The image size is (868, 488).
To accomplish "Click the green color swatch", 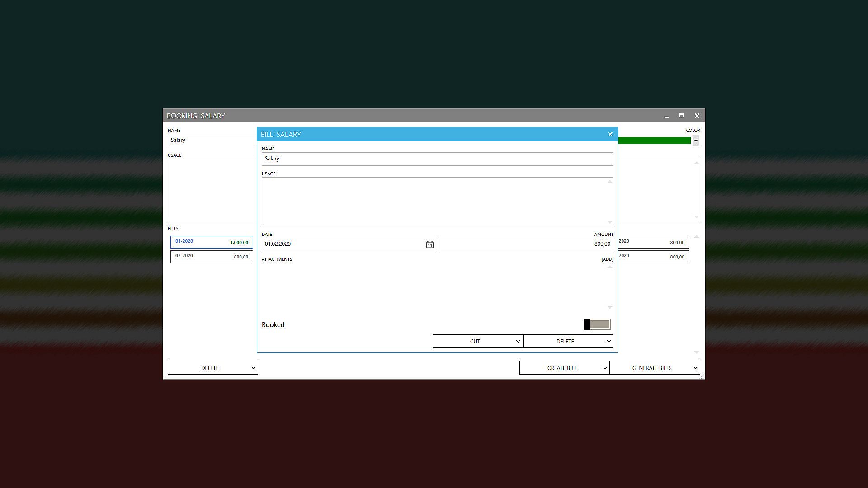I will [x=654, y=141].
